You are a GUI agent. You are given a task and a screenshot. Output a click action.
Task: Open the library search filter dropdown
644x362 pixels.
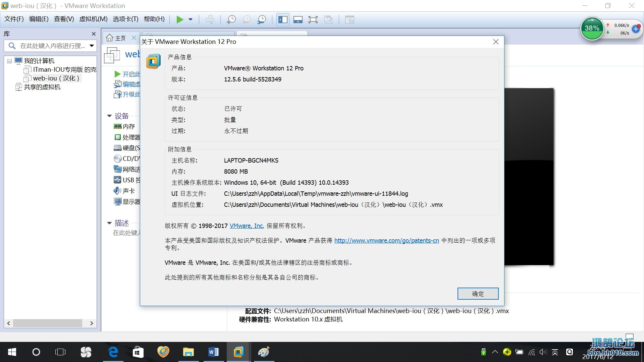pos(92,46)
